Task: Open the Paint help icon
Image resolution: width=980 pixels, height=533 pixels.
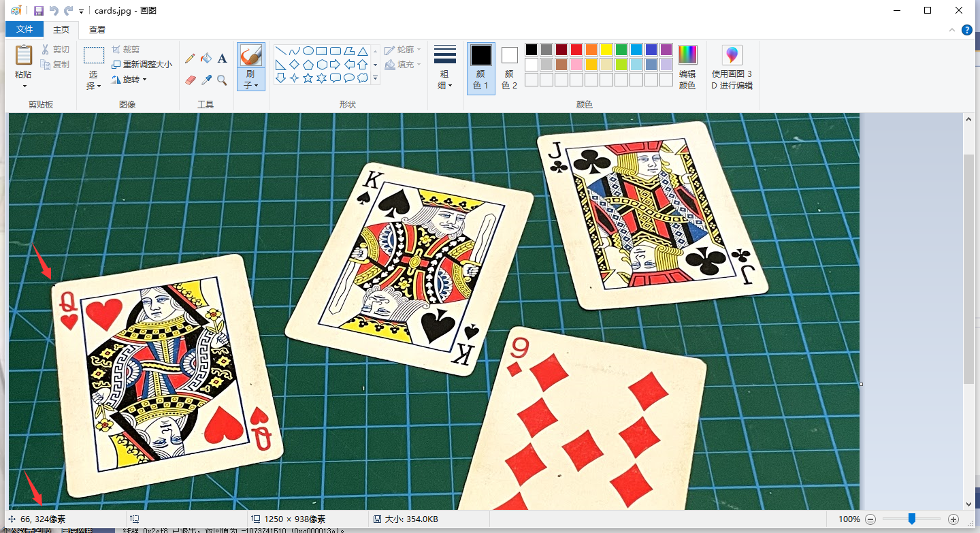Action: [966, 30]
